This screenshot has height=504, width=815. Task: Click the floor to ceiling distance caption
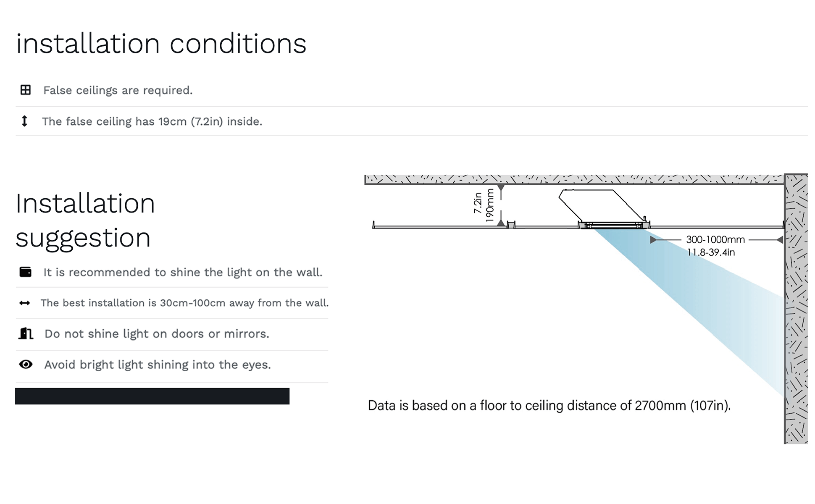coord(549,406)
